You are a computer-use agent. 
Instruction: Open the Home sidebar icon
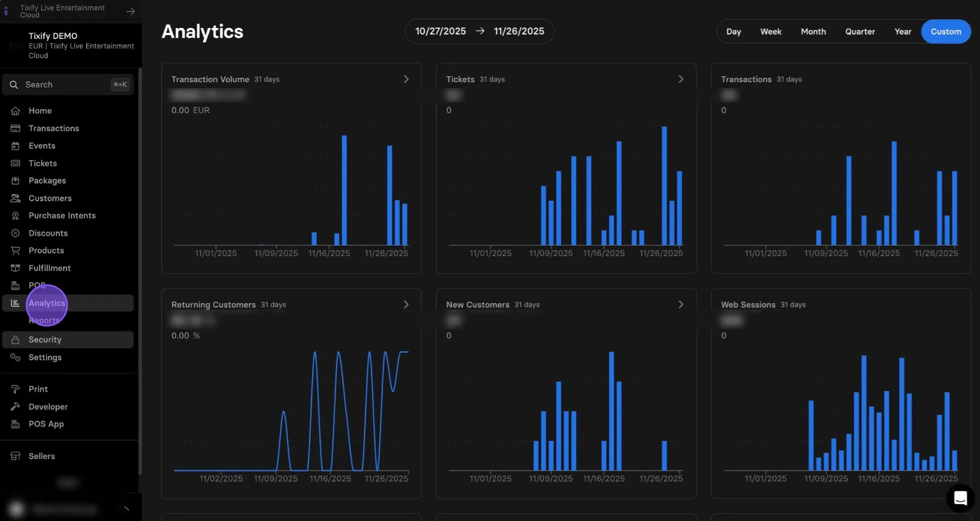[15, 111]
